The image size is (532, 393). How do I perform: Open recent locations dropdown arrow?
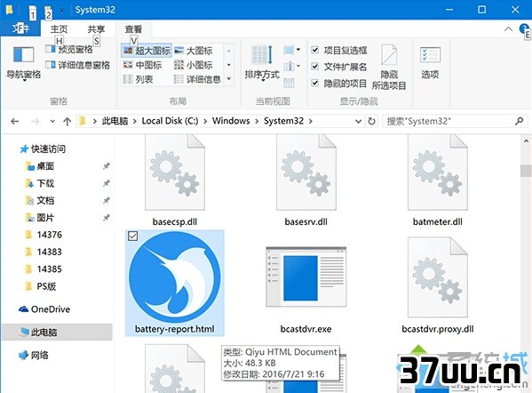(x=52, y=121)
